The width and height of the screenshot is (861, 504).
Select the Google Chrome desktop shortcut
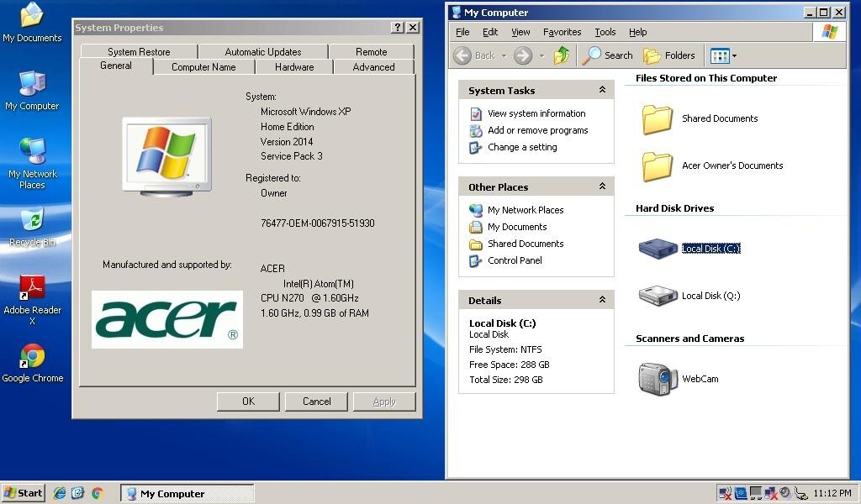32,363
